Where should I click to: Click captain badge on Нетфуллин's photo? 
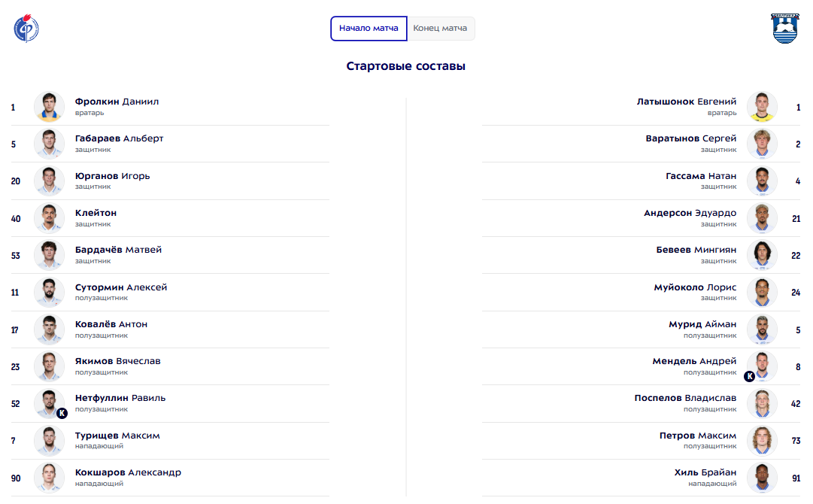[x=62, y=413]
